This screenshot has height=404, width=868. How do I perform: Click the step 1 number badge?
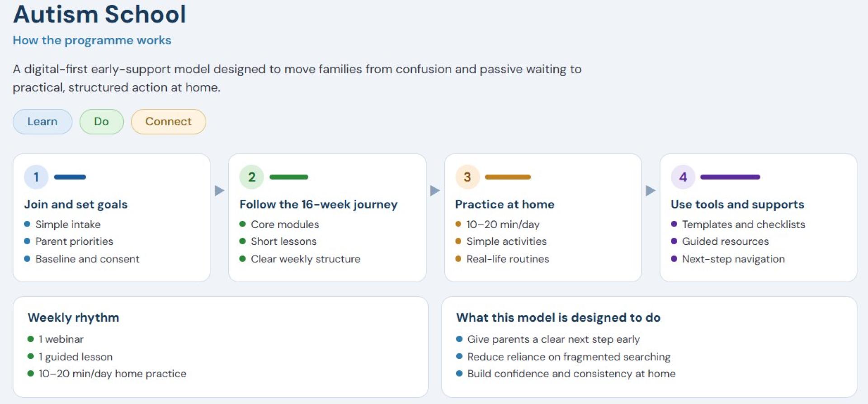pos(36,177)
